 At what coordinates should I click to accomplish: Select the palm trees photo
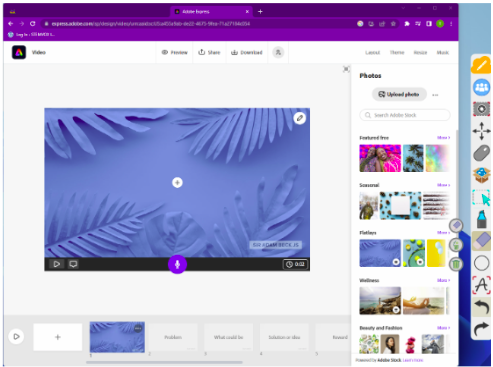point(413,158)
